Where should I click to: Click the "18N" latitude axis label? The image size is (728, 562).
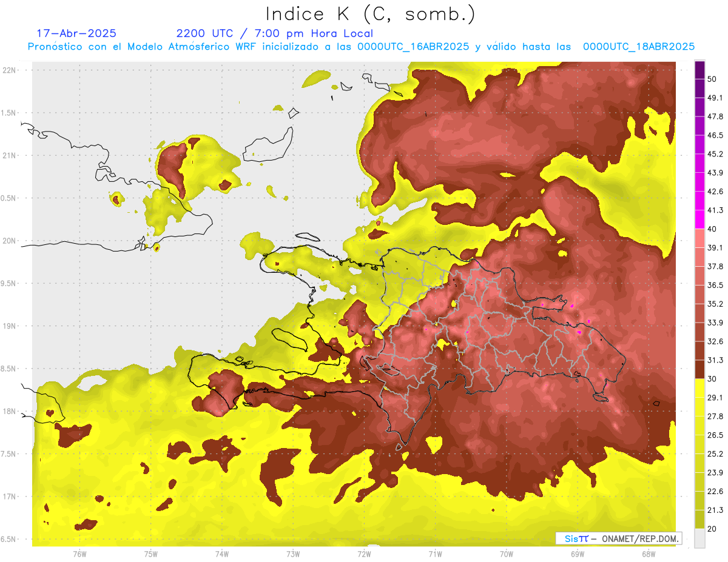coord(10,411)
